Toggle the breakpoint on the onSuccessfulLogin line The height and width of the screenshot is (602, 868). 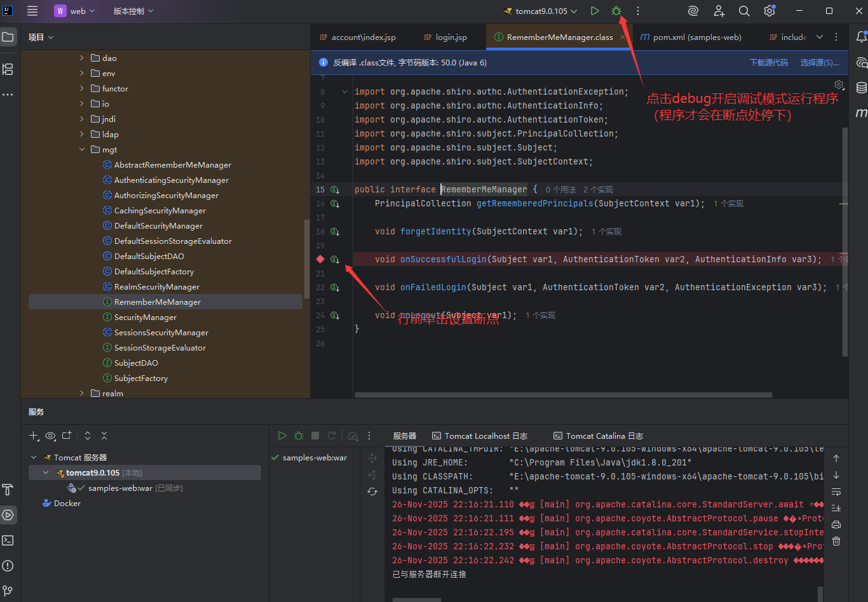click(x=320, y=259)
